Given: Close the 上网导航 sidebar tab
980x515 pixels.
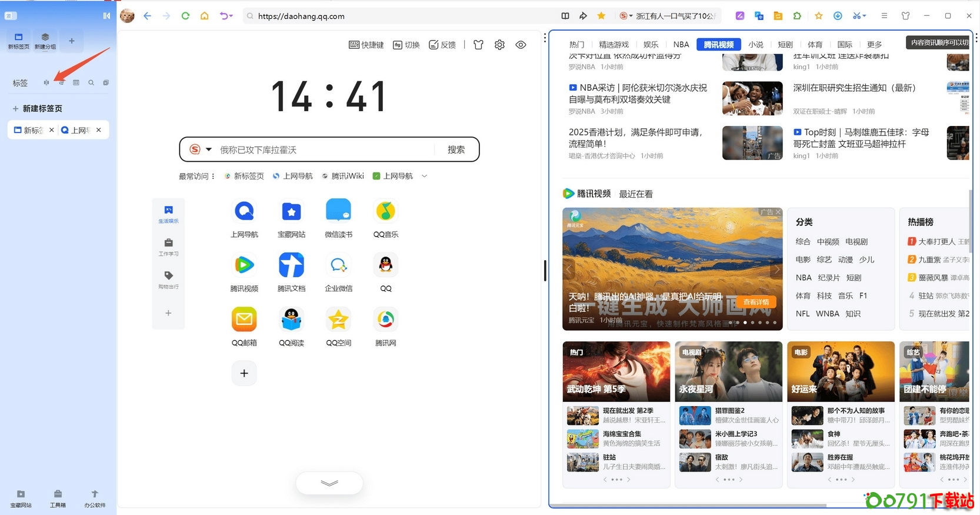Looking at the screenshot, I should click(x=99, y=130).
